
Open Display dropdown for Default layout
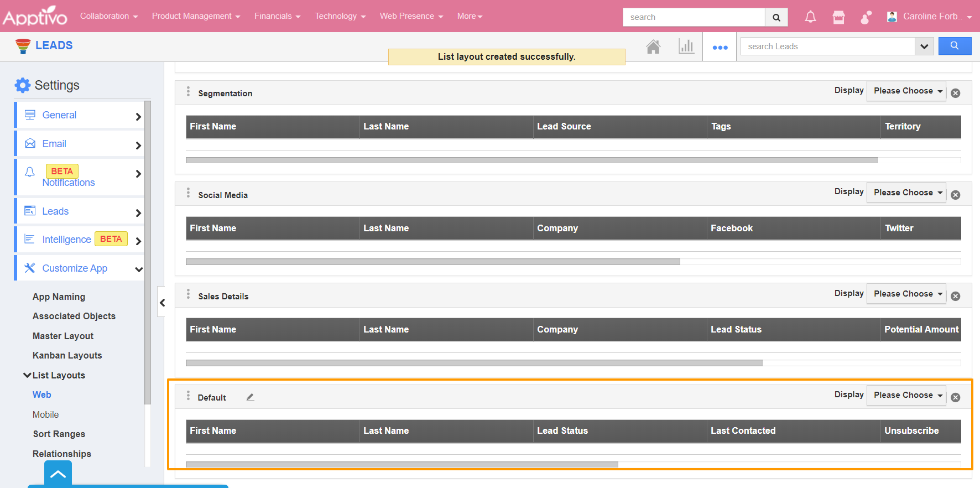(x=906, y=395)
